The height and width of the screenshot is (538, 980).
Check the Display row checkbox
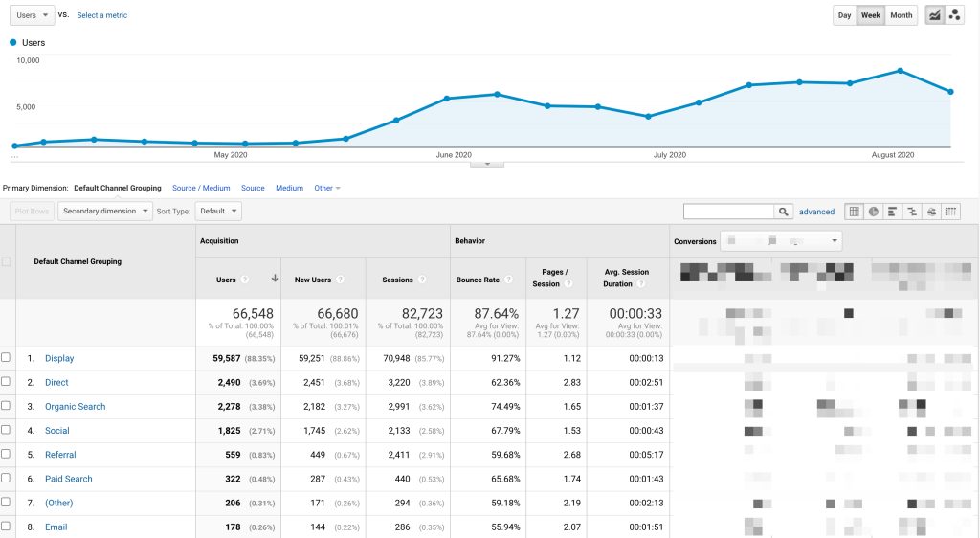6,357
